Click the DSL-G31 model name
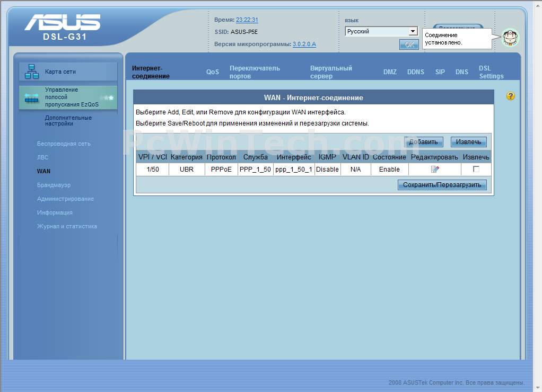Viewport: 542px width, 392px height. [x=65, y=37]
